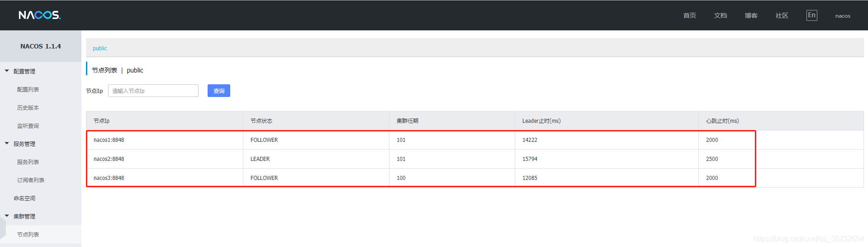The image size is (868, 247).
Task: Open the 文档 documentation link
Action: [720, 15]
